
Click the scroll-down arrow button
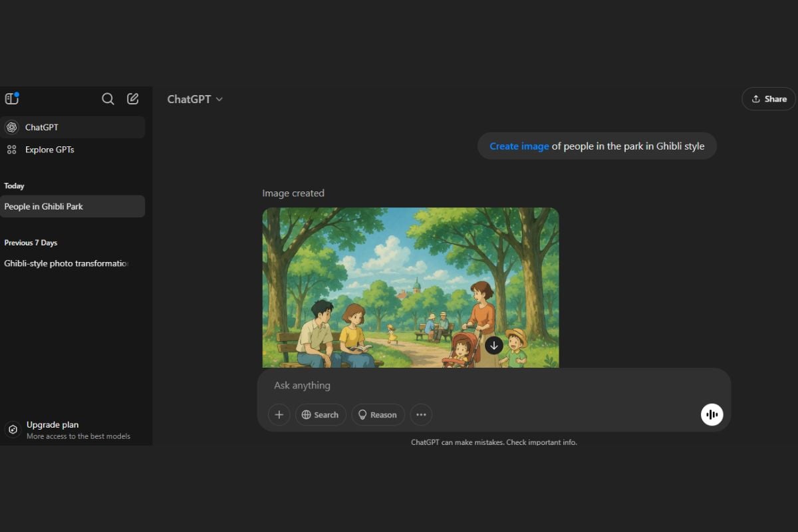[493, 346]
